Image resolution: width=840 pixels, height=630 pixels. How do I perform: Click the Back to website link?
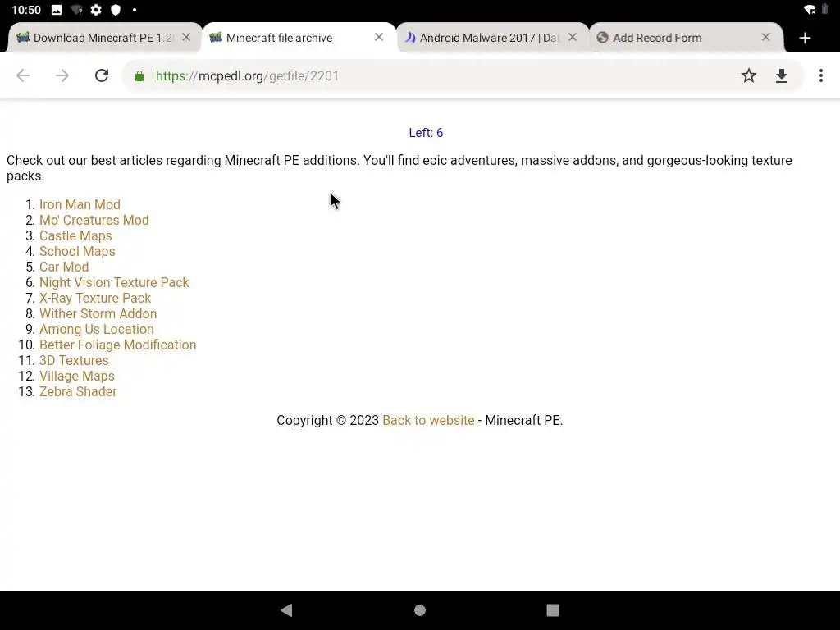point(428,420)
